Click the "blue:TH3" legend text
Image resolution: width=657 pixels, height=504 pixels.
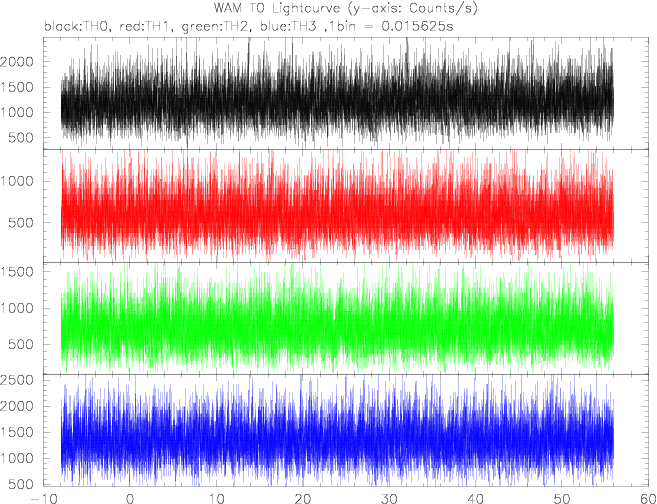[291, 27]
